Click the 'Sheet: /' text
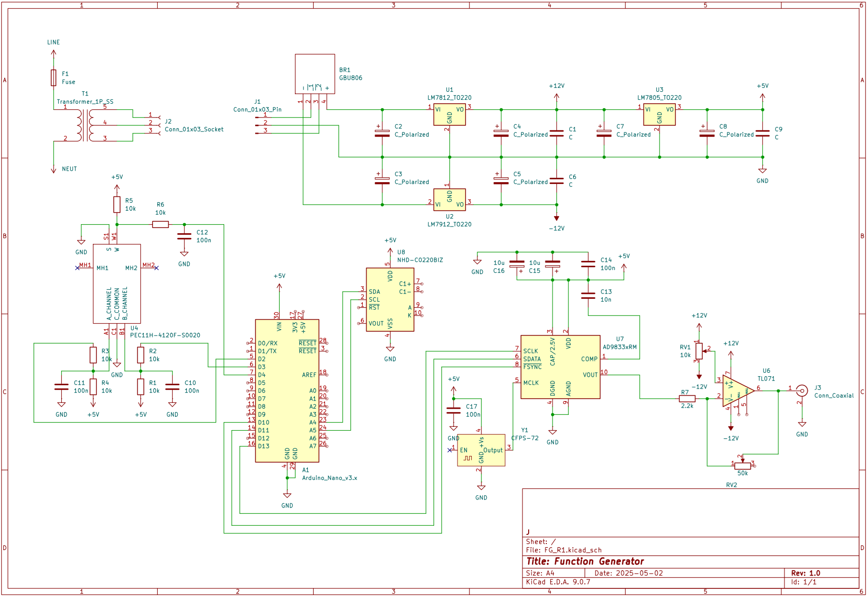Image resolution: width=868 pixels, height=597 pixels. pos(541,542)
